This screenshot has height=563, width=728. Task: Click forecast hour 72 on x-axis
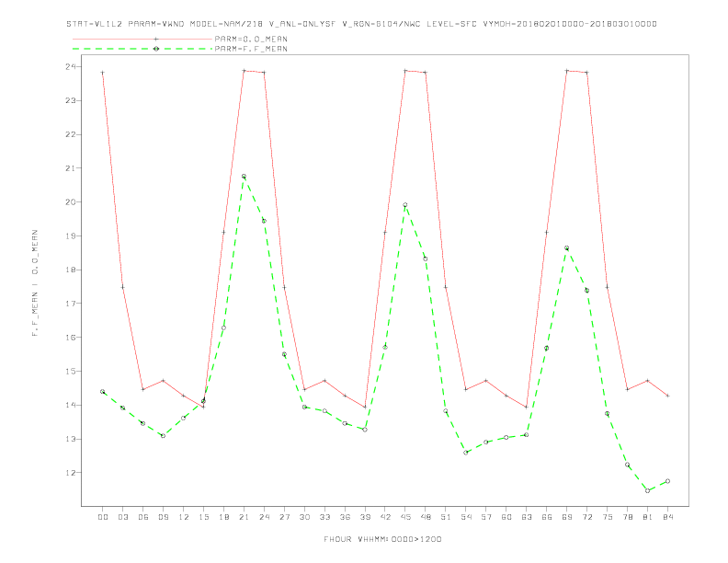(586, 517)
